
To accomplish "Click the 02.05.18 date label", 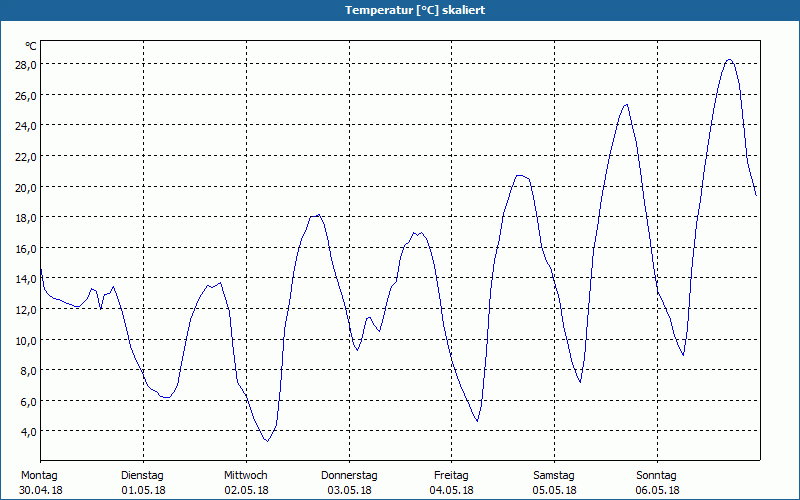I will pyautogui.click(x=246, y=490).
